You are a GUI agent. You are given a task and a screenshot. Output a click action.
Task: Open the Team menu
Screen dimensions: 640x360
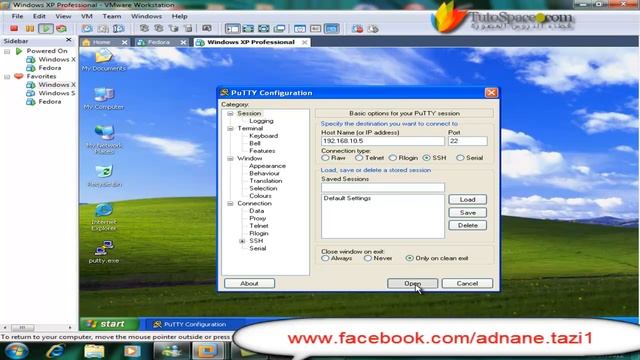pyautogui.click(x=111, y=16)
